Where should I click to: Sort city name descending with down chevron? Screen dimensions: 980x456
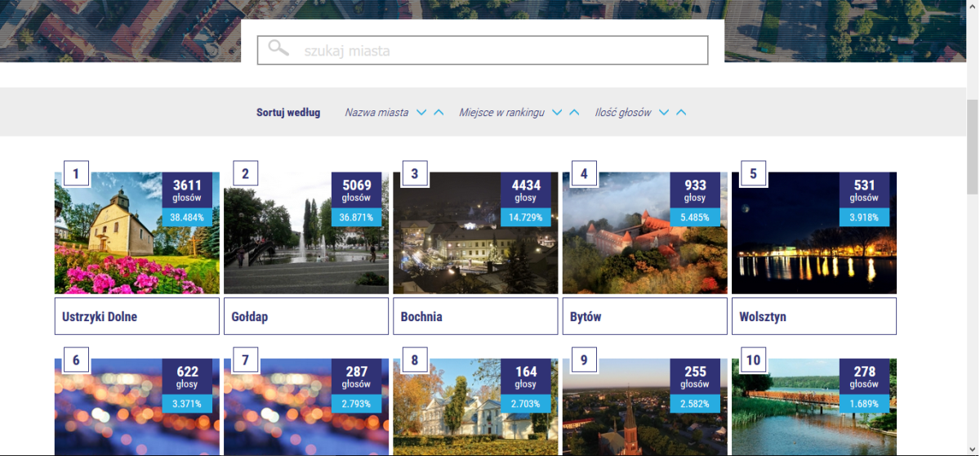pyautogui.click(x=421, y=113)
